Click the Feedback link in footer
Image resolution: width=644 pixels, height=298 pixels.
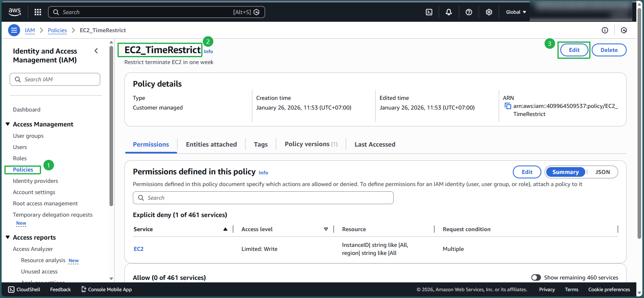(x=60, y=290)
